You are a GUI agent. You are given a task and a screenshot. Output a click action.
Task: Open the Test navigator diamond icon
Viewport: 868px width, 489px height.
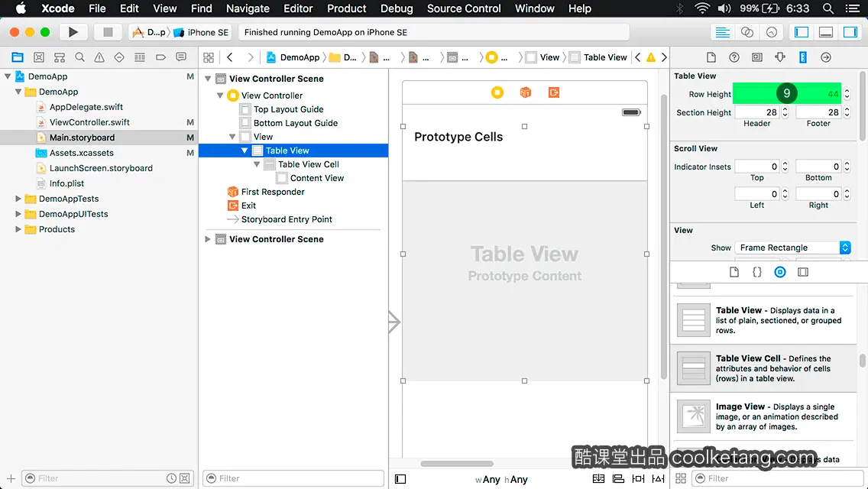click(119, 57)
